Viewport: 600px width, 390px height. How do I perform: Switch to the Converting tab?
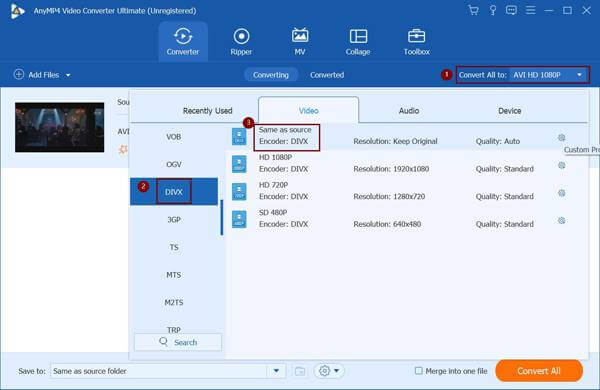point(271,75)
